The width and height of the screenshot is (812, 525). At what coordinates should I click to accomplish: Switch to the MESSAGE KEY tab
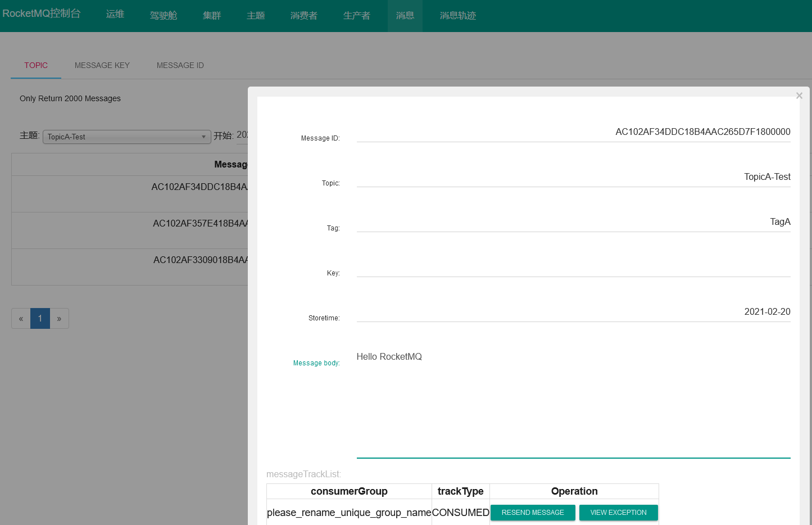tap(102, 66)
